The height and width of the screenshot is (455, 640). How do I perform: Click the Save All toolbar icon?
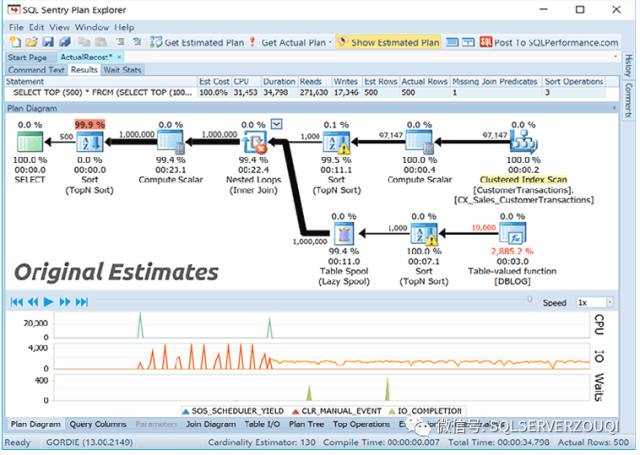tap(65, 42)
